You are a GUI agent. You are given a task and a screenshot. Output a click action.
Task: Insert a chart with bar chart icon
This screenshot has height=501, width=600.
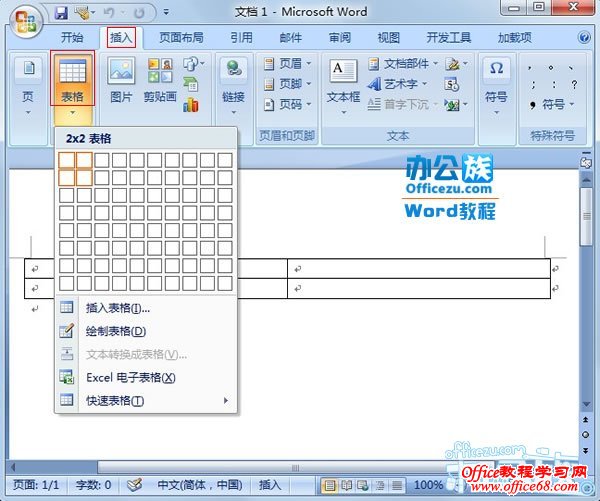[191, 104]
